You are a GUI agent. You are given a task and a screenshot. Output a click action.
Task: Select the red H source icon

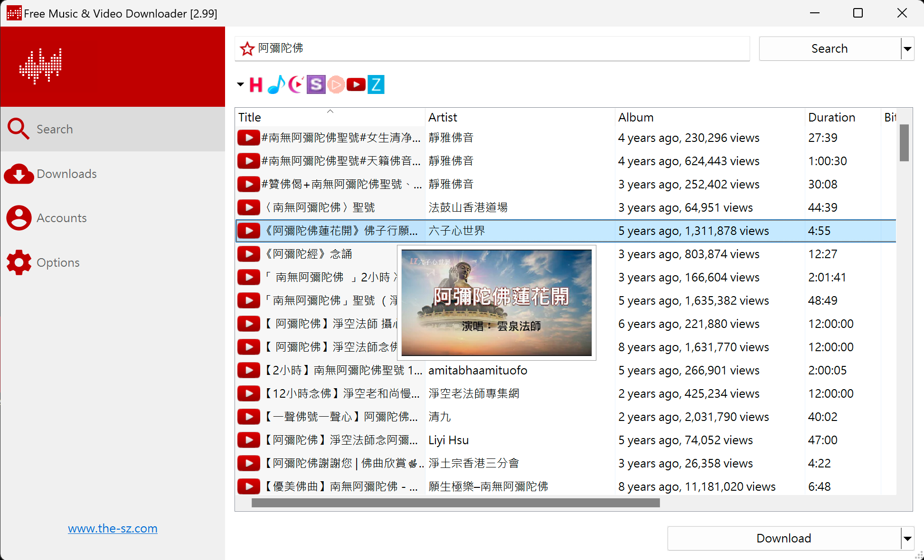click(x=256, y=85)
